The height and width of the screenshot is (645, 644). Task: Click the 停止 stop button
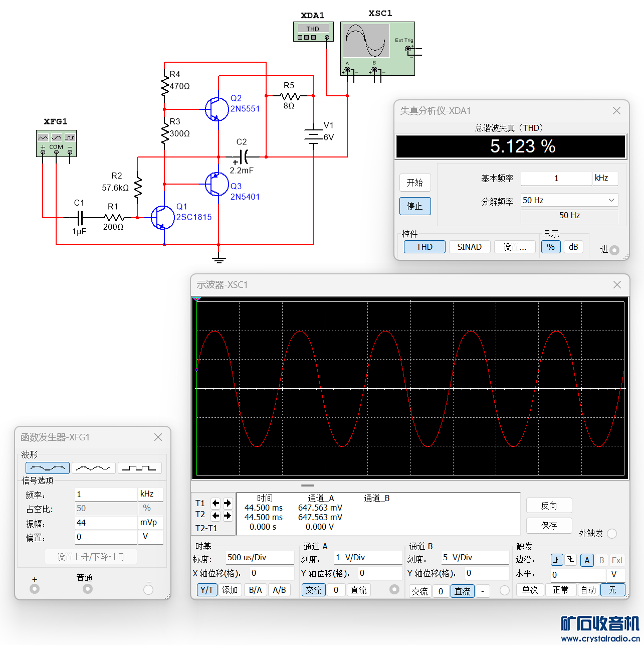pos(415,206)
